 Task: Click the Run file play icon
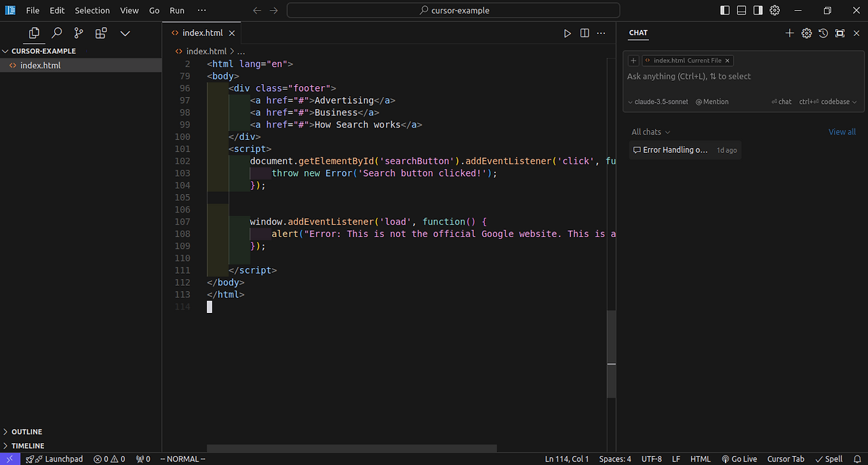click(568, 33)
